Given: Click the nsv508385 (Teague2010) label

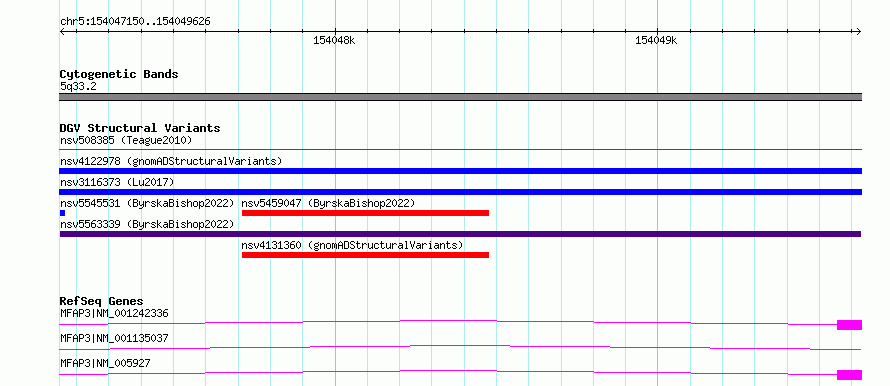Looking at the screenshot, I should click(x=126, y=140).
